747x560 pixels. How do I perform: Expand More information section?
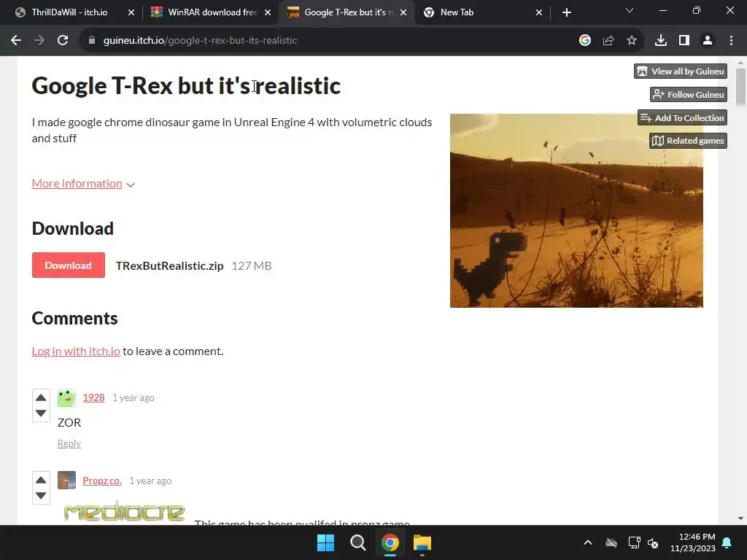[83, 184]
